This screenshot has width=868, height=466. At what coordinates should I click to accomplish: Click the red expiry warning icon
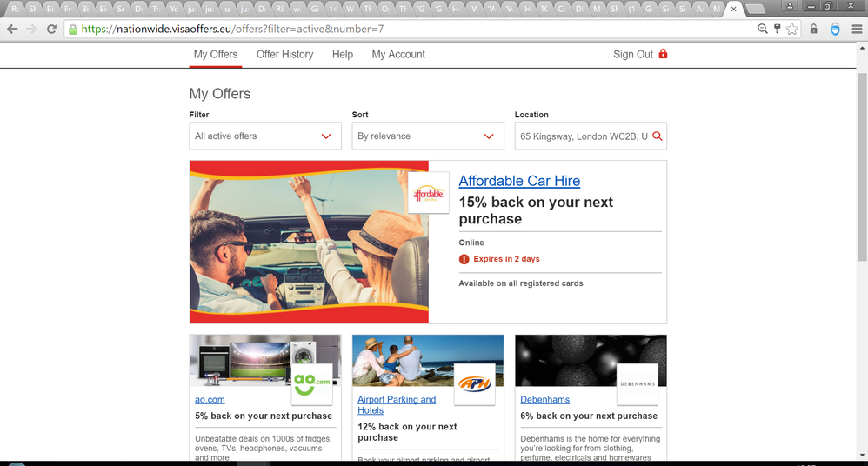[464, 259]
